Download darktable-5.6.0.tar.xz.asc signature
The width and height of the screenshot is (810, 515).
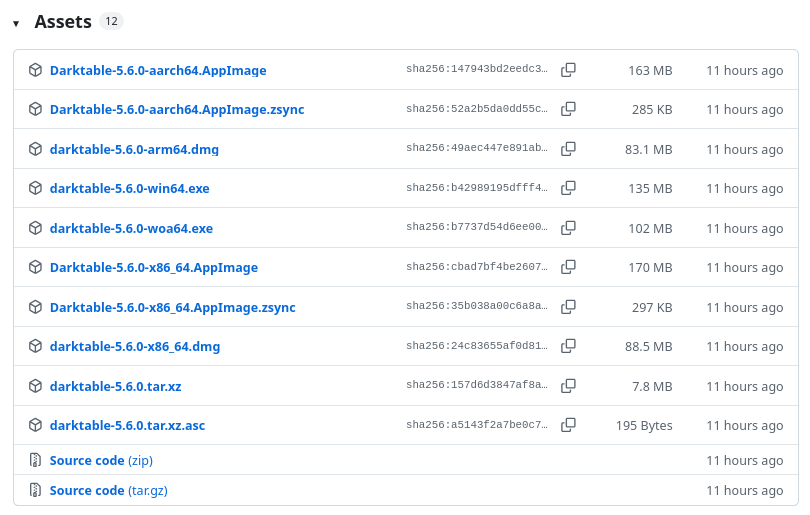point(128,426)
